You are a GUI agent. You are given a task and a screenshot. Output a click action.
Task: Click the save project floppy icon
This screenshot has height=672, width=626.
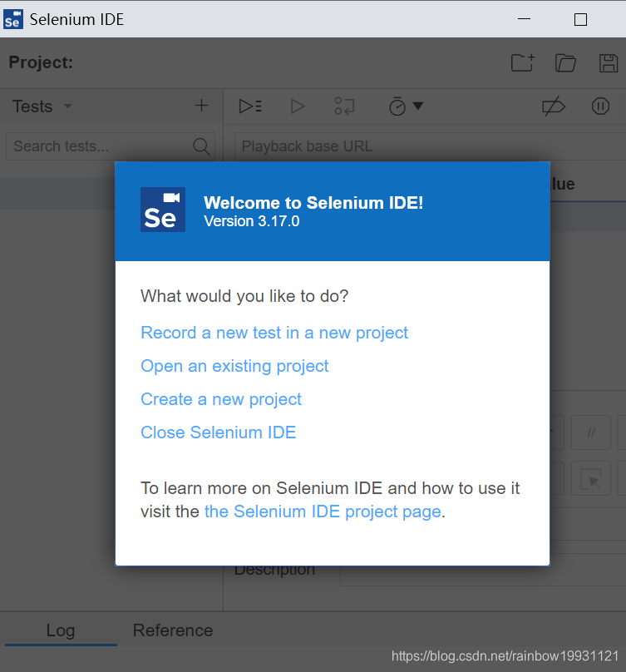609,63
